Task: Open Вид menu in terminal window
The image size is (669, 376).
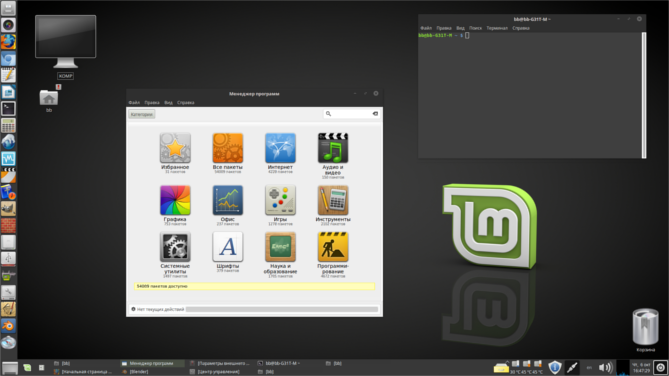Action: click(460, 28)
